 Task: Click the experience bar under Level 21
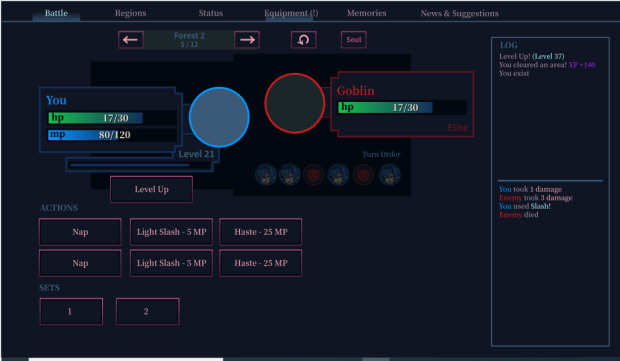click(x=140, y=165)
